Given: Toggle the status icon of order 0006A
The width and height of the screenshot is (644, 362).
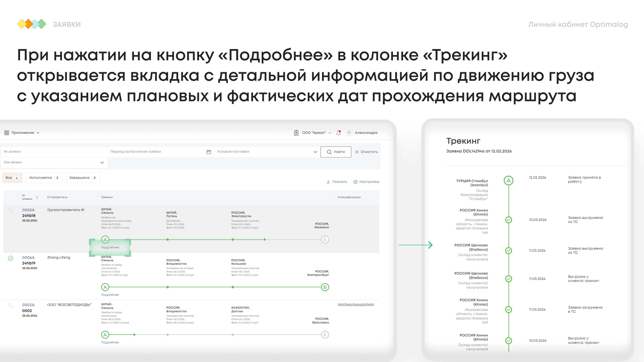Looking at the screenshot, I should (x=11, y=258).
